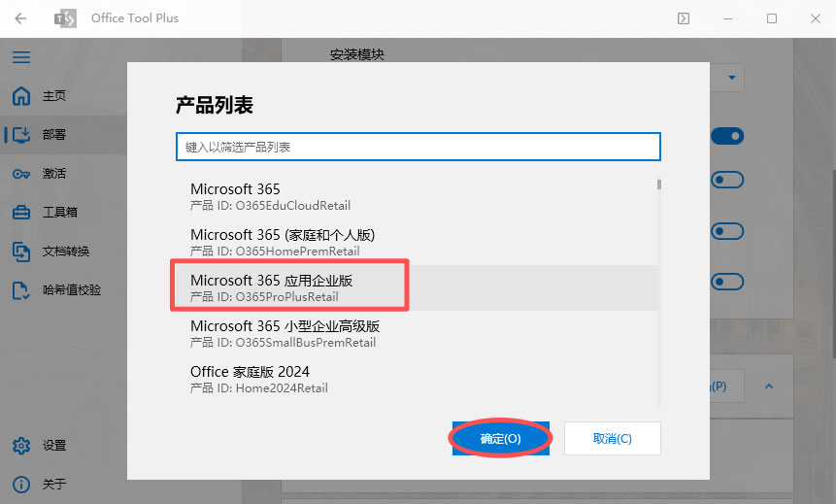Open the command window icon in title bar
Screen dimensions: 836x504
click(x=684, y=18)
